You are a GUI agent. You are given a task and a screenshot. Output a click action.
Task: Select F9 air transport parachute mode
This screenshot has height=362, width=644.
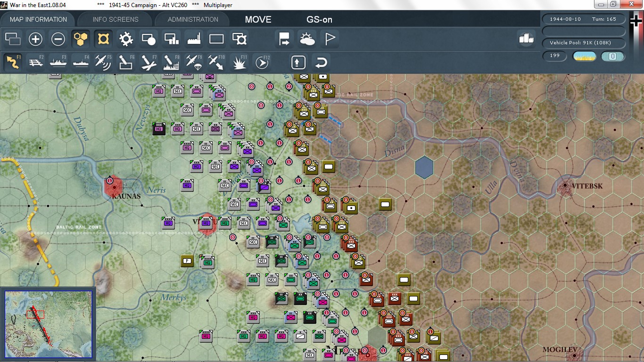(194, 62)
